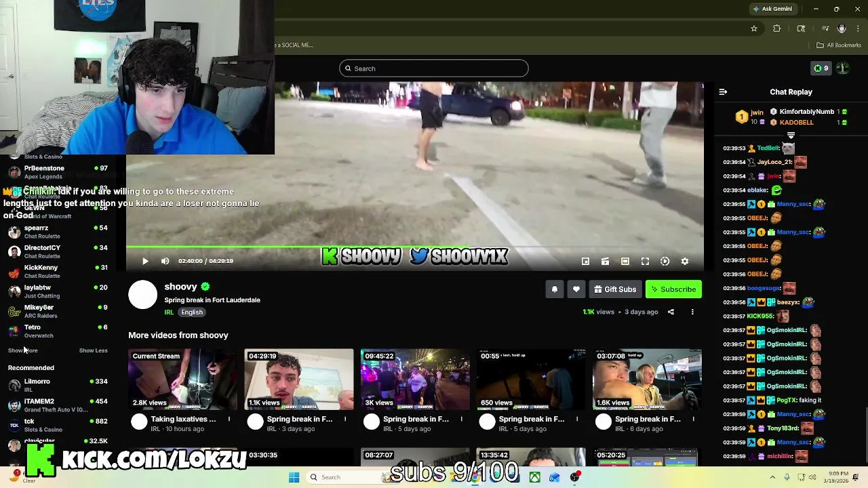The width and height of the screenshot is (868, 488).
Task: Collapse the Chat Replay panel
Action: [723, 92]
